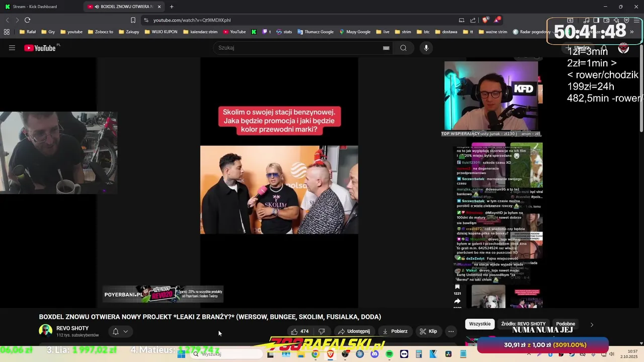Open the REVO SHOTY channel name
644x362 pixels.
click(72, 328)
